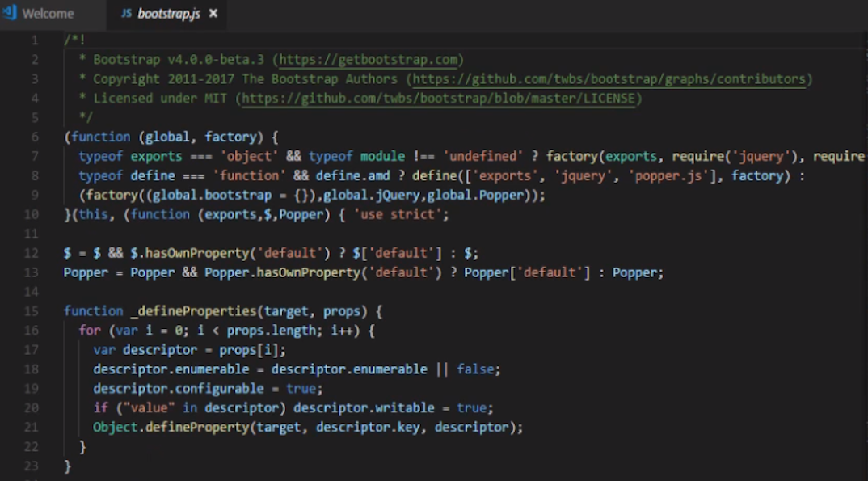Click 'global.bootstrap' on line 9
The height and width of the screenshot is (481, 868).
[212, 196]
